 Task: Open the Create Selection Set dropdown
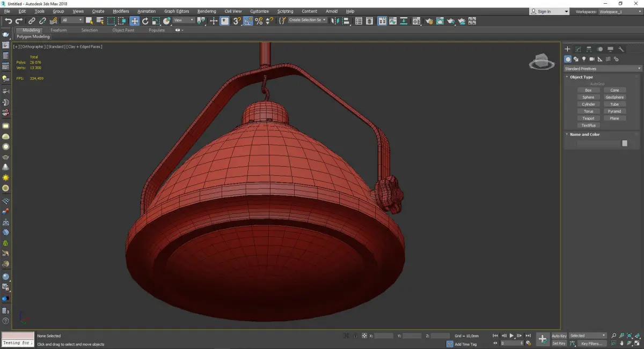click(308, 20)
